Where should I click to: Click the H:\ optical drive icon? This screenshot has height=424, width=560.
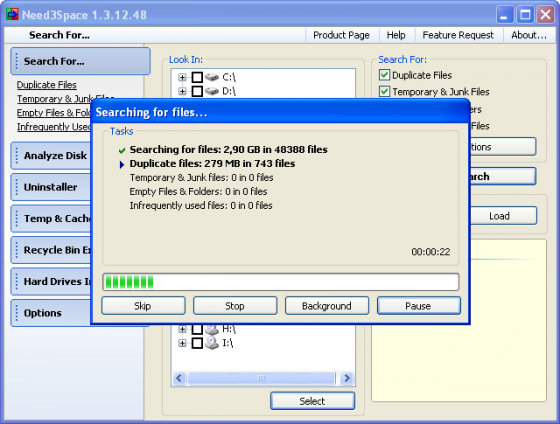[212, 329]
